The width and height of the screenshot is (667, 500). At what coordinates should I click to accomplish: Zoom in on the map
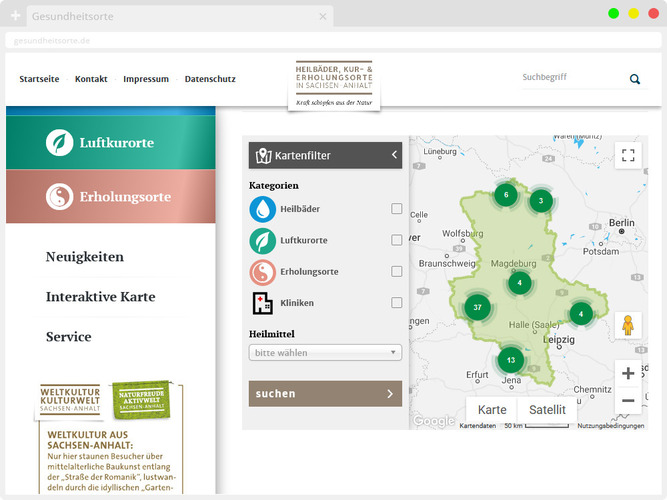click(x=628, y=374)
